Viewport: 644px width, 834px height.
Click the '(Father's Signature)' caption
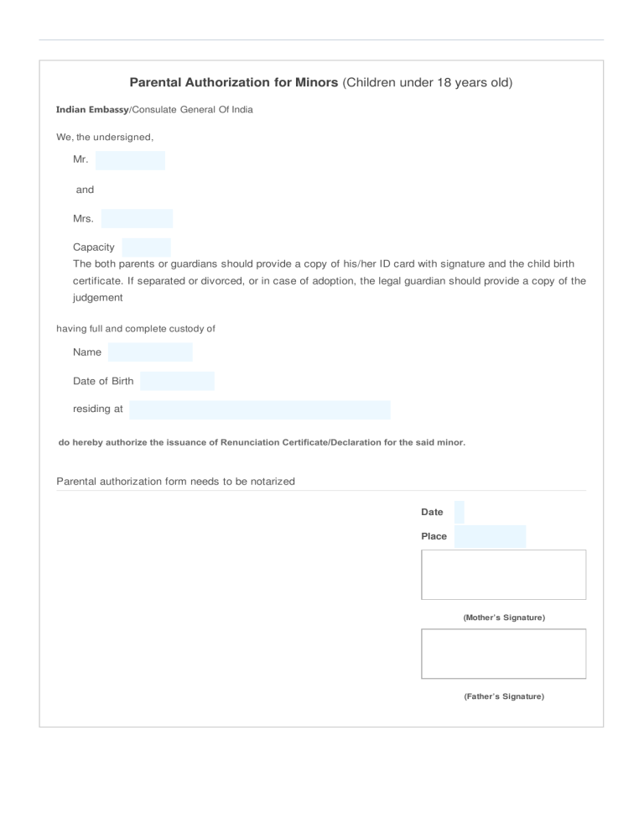click(504, 696)
